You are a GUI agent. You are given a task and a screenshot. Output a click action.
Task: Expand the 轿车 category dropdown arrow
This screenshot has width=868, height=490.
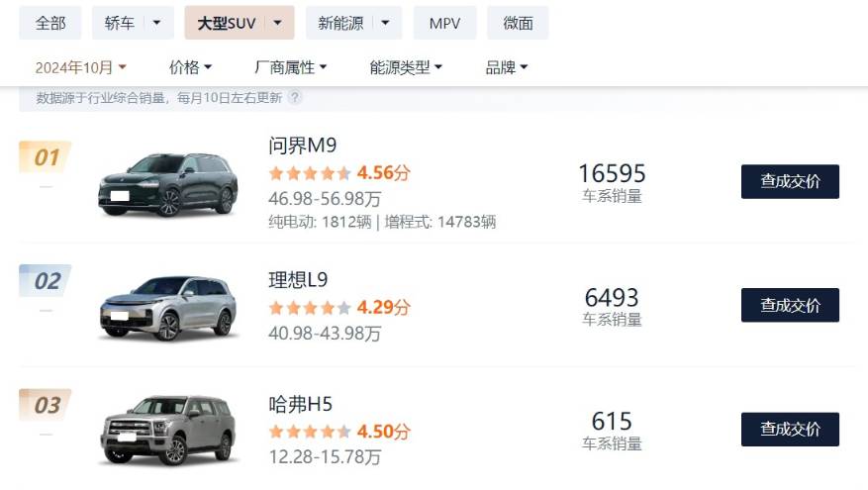tap(156, 23)
